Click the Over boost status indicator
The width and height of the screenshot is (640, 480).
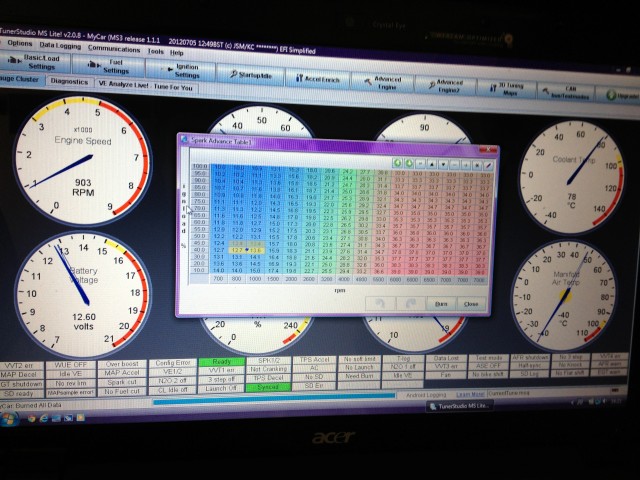[x=122, y=364]
